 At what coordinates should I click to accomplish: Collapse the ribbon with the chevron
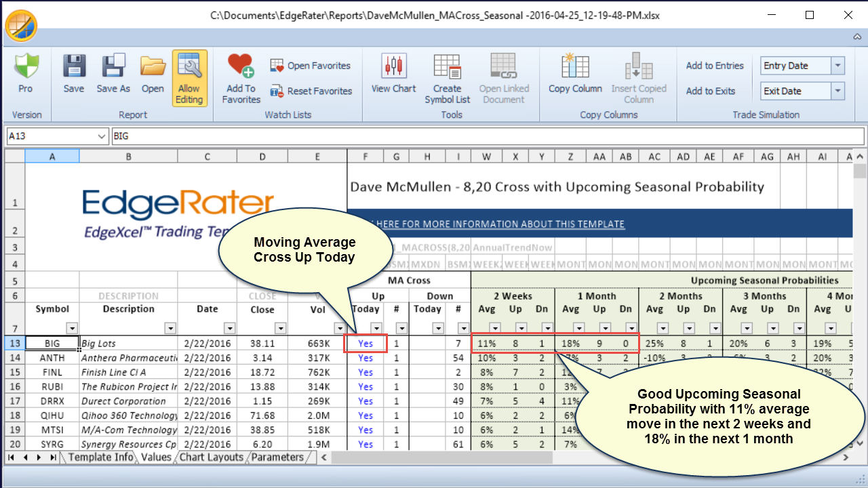(x=857, y=37)
